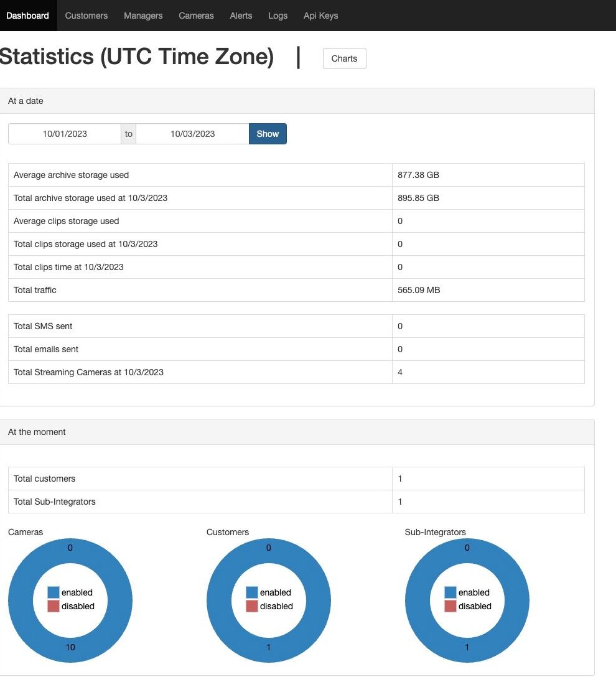Click the Cameras donut value 10

[x=70, y=647]
